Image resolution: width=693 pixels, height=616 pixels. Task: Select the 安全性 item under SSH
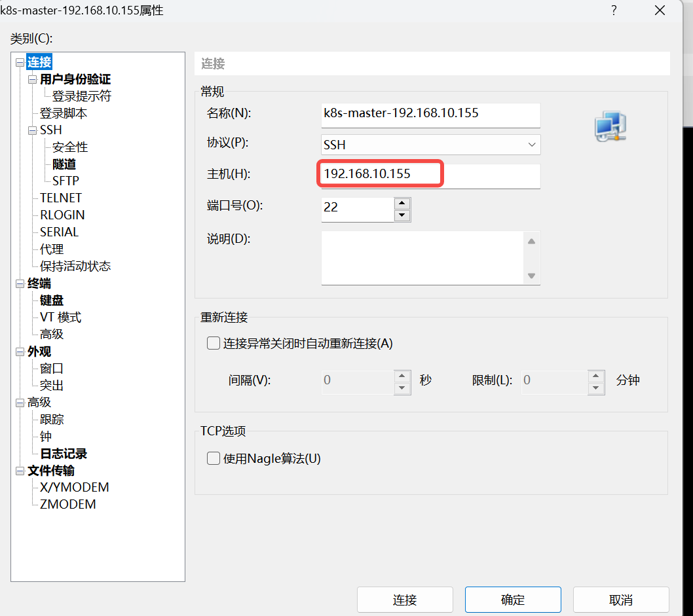[x=69, y=147]
